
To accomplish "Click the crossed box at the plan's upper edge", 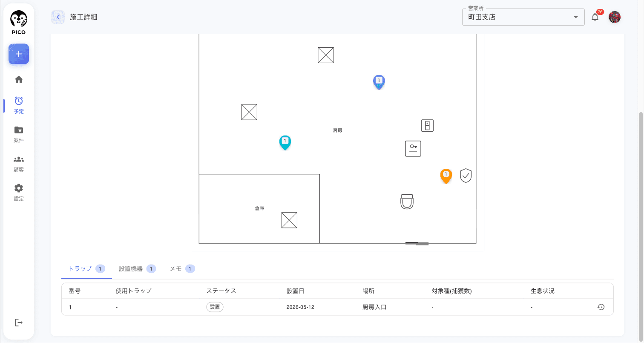I will [326, 55].
